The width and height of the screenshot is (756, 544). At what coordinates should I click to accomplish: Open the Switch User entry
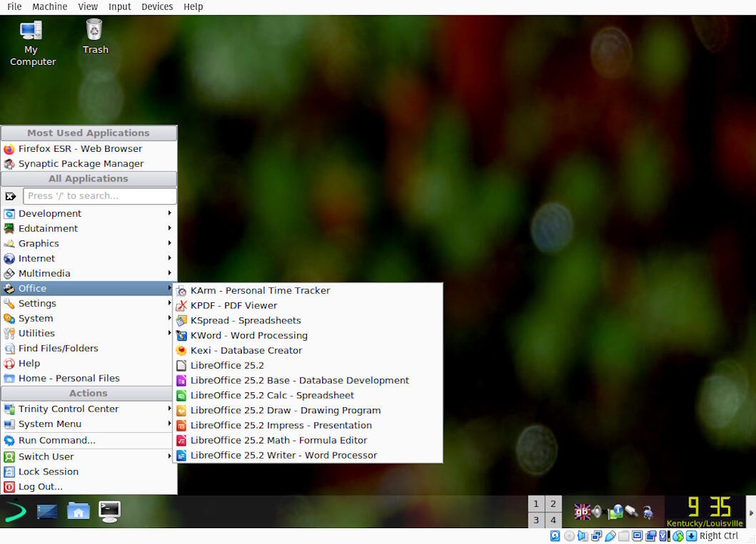88,456
